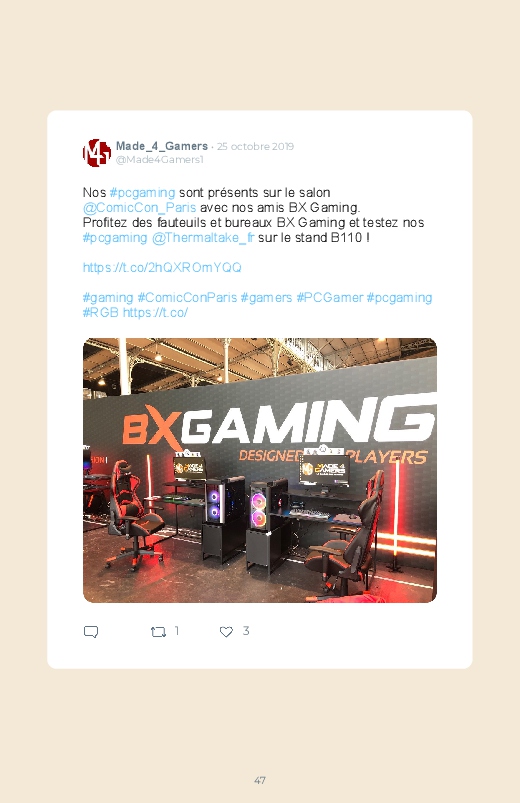Screen dimensions: 520x803
Task: Open the #RGB hashtag
Action: pyautogui.click(x=101, y=312)
